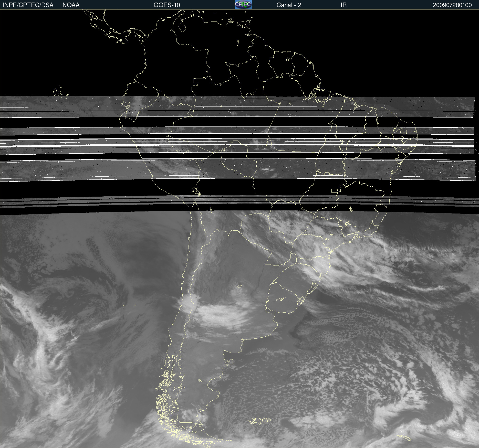Click the IR label in header
479x448 pixels.
click(x=343, y=5)
